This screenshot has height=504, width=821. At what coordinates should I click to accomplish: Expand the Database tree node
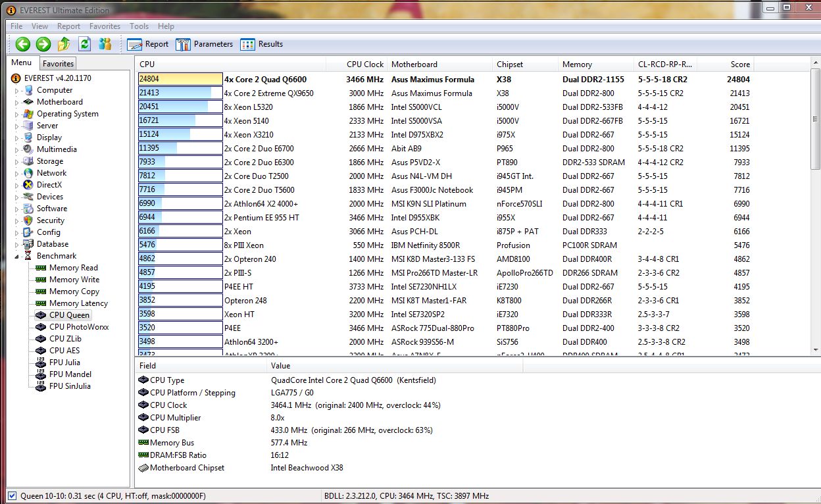[x=17, y=244]
